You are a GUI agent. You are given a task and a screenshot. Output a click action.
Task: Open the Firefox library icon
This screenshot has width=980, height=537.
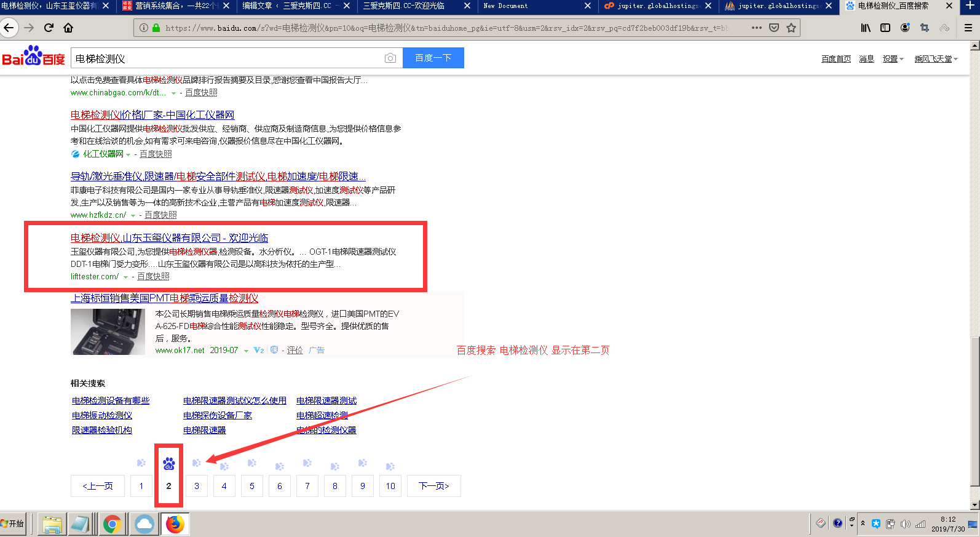(866, 28)
